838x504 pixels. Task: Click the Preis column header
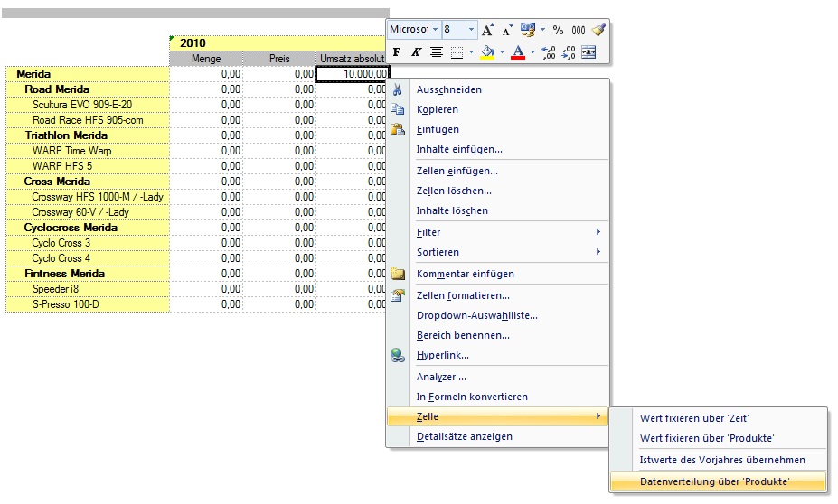point(279,58)
